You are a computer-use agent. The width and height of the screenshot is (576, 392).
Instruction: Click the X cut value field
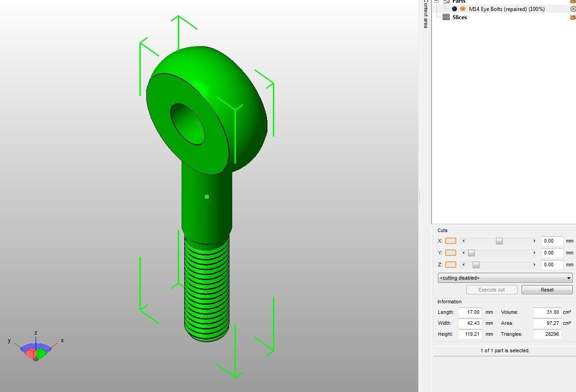tap(552, 241)
